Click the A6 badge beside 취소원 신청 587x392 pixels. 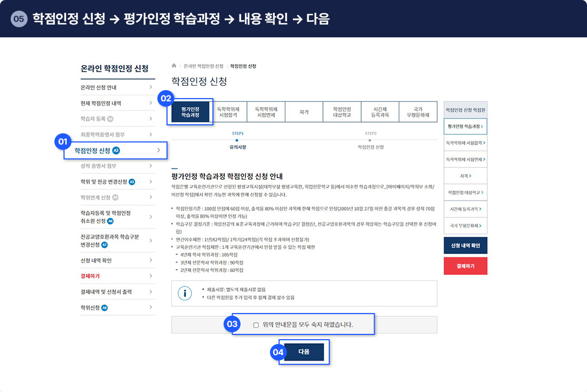[110, 221]
